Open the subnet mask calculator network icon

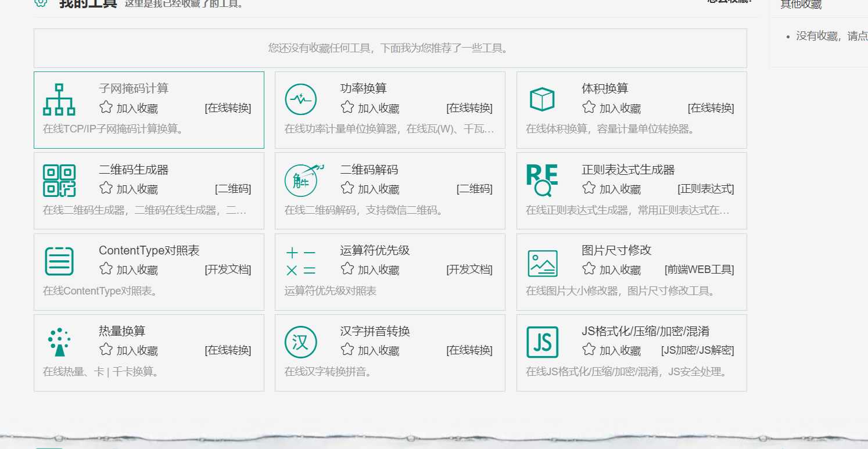coord(59,99)
